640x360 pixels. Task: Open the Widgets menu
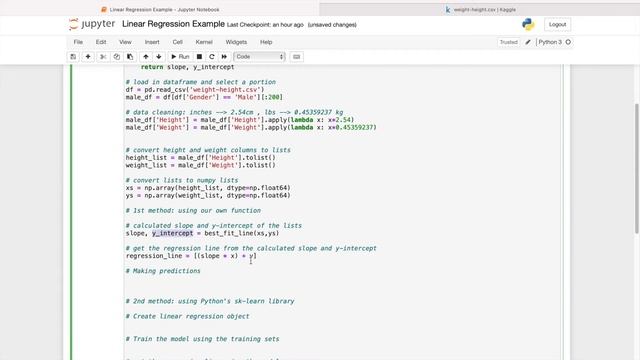pyautogui.click(x=236, y=42)
